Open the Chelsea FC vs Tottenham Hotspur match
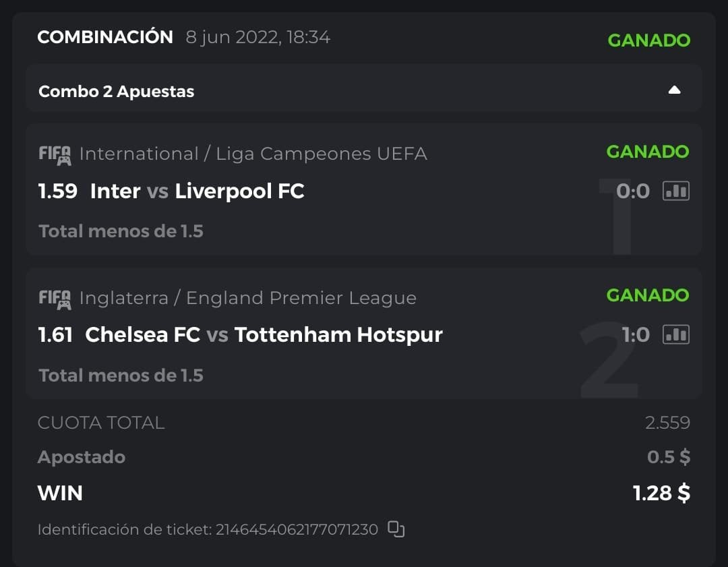The width and height of the screenshot is (728, 567). pyautogui.click(x=264, y=334)
